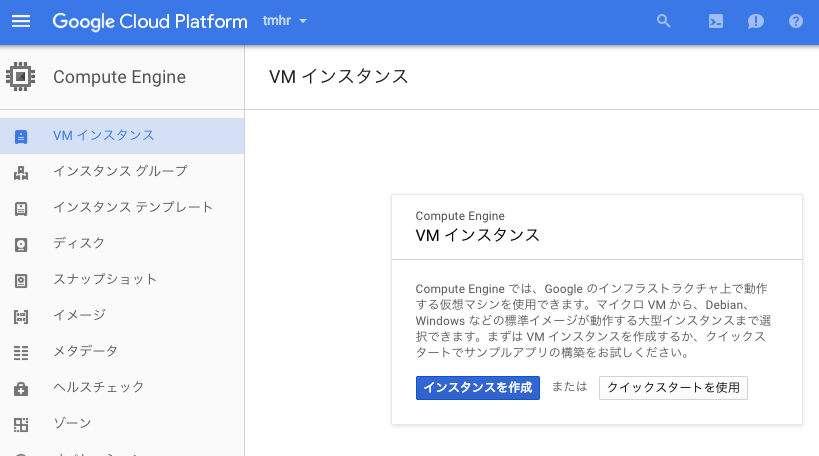This screenshot has width=819, height=456.
Task: Click the スナップショット sidebar icon
Action: pyautogui.click(x=21, y=280)
